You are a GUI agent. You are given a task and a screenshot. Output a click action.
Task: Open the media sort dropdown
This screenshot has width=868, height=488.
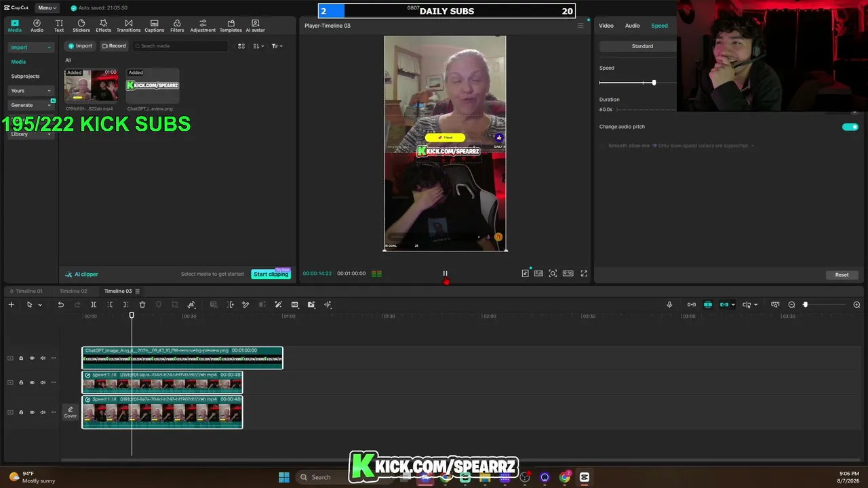[258, 46]
